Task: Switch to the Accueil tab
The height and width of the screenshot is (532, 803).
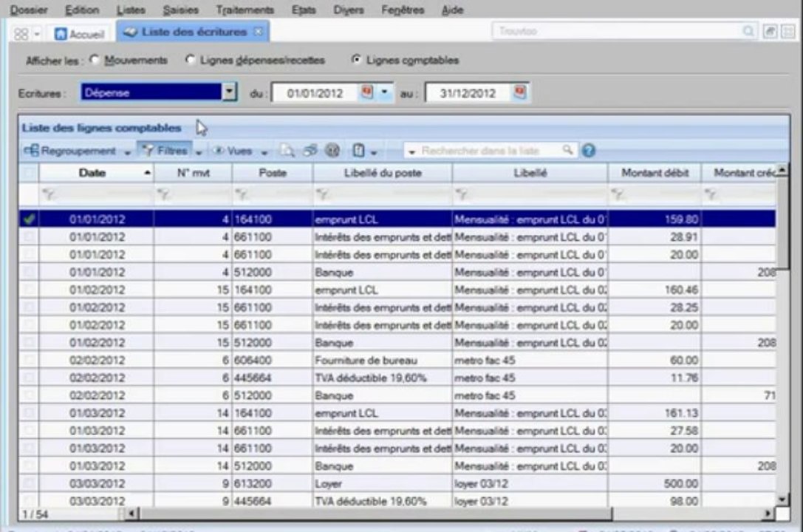Action: coord(79,34)
